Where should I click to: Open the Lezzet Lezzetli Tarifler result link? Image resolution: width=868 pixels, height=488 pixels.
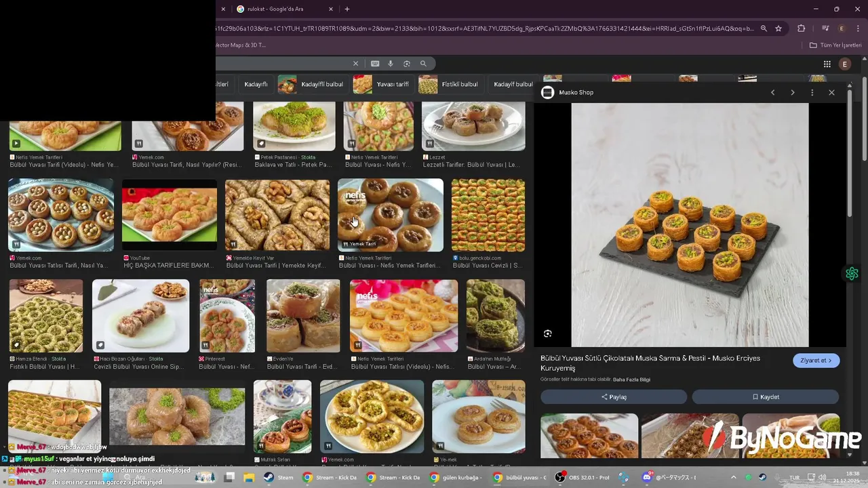[x=471, y=165]
